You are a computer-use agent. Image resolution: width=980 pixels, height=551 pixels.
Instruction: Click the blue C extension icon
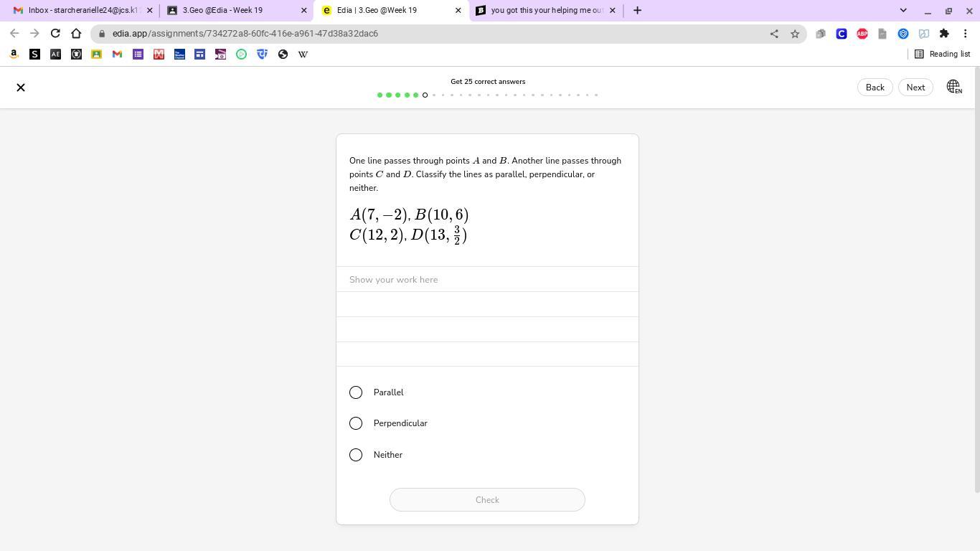click(x=842, y=34)
